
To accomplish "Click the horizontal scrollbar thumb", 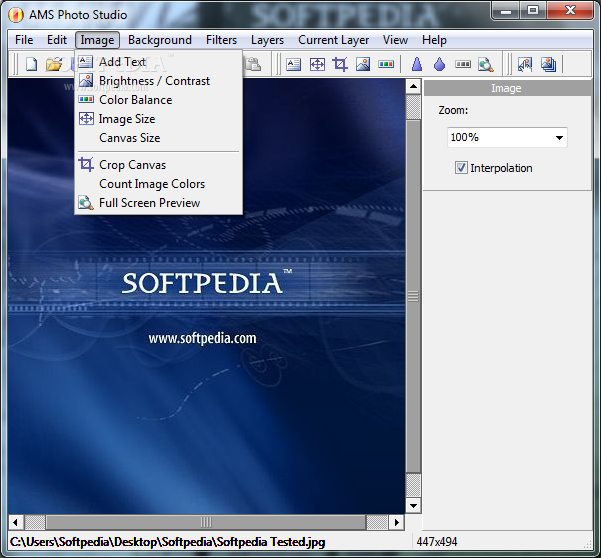I will click(206, 522).
